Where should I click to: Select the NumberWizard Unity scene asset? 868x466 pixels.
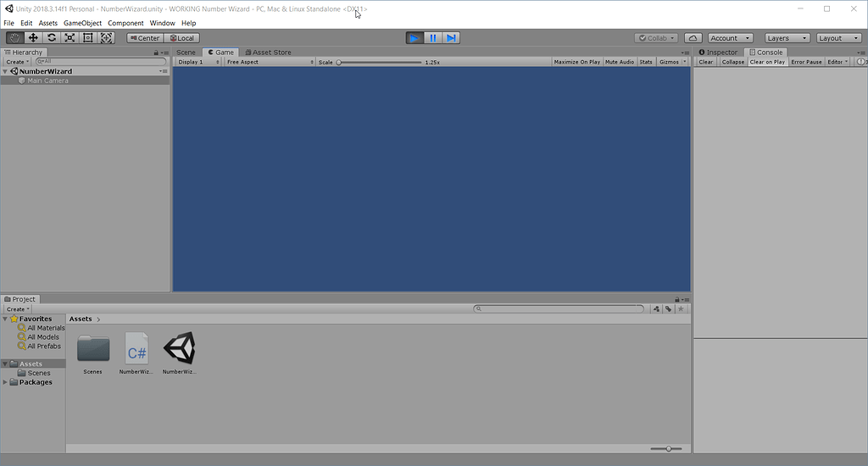click(x=180, y=353)
